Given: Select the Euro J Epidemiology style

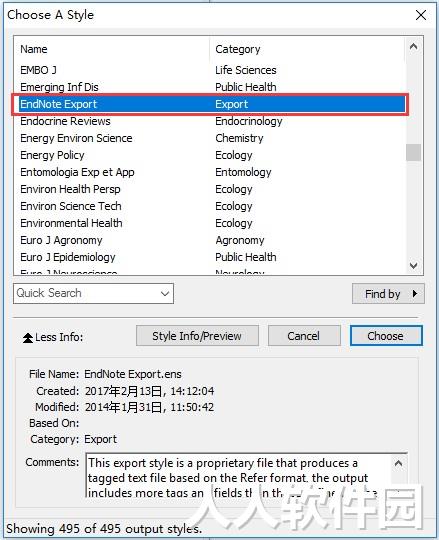Looking at the screenshot, I should pos(68,257).
